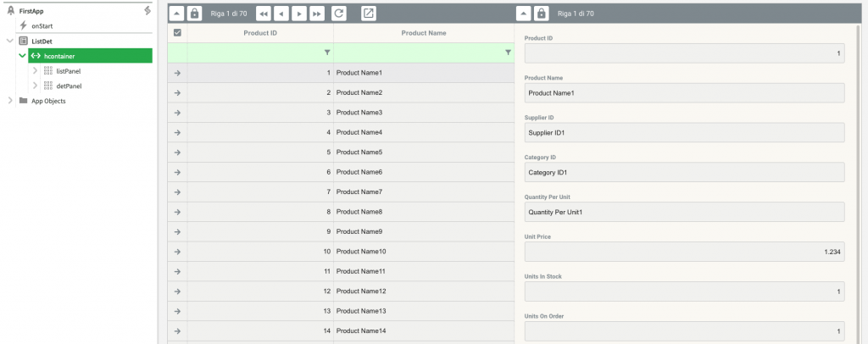The image size is (868, 344).
Task: Click the Units In Stock field
Action: (x=684, y=291)
